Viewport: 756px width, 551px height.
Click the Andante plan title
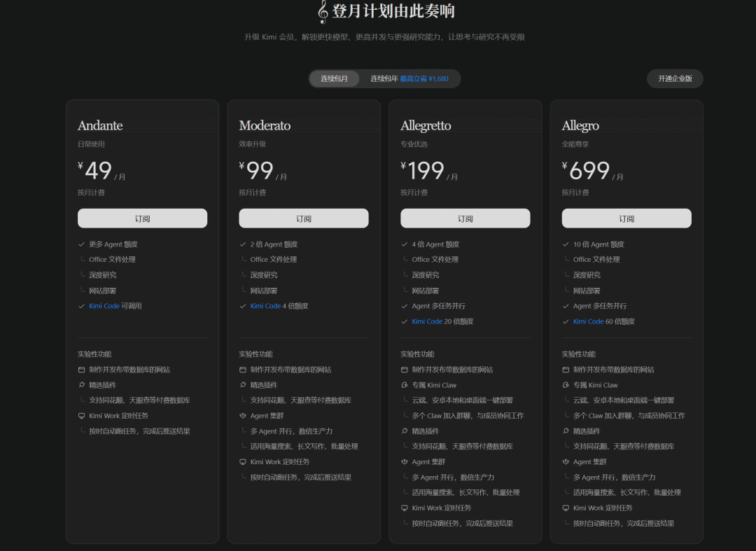tap(100, 125)
